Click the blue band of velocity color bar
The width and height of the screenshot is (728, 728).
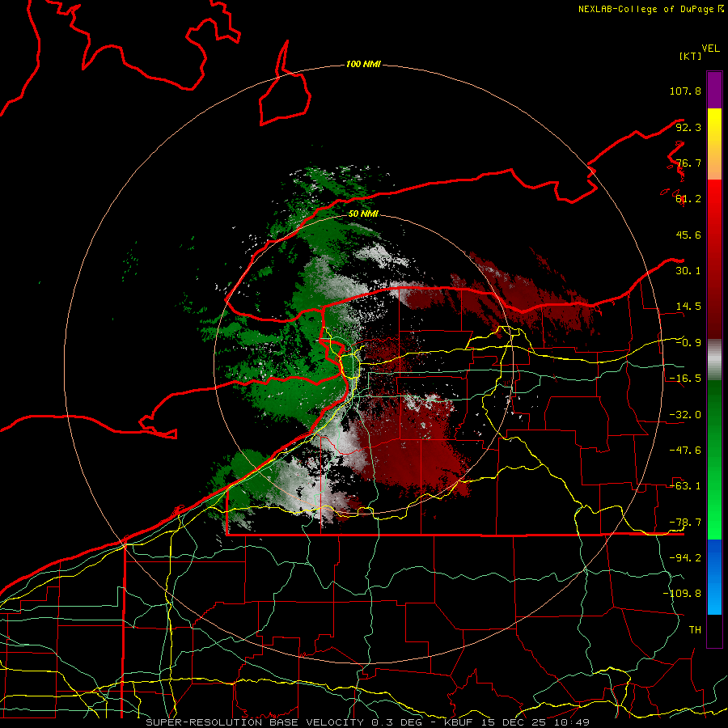[x=714, y=577]
